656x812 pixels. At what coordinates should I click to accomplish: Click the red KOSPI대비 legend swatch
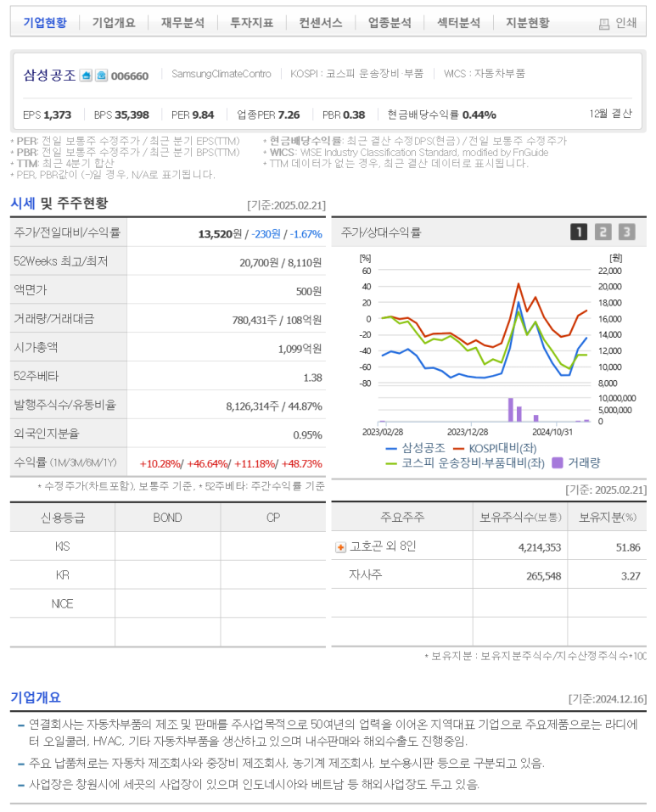click(x=458, y=449)
